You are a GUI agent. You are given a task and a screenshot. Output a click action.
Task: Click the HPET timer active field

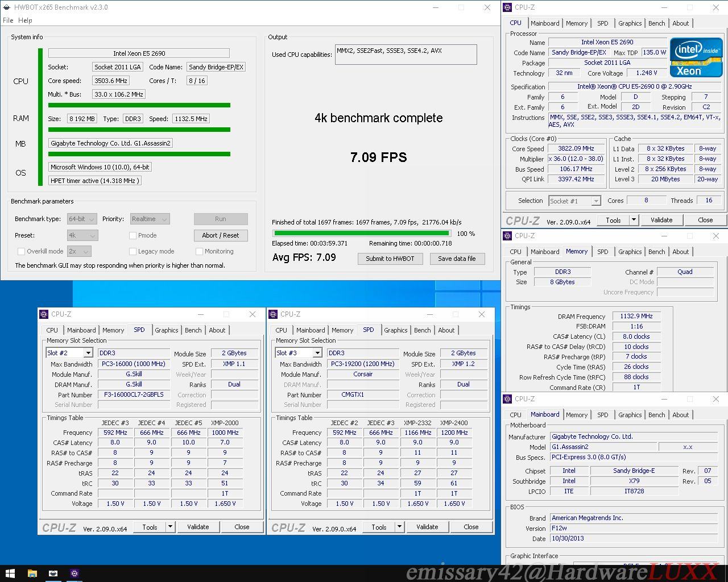(94, 181)
